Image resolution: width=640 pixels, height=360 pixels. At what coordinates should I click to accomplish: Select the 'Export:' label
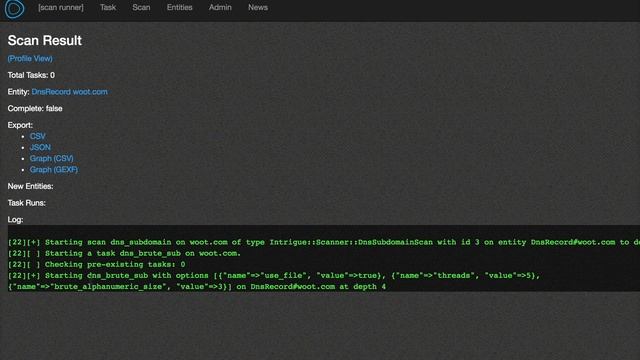pyautogui.click(x=20, y=125)
